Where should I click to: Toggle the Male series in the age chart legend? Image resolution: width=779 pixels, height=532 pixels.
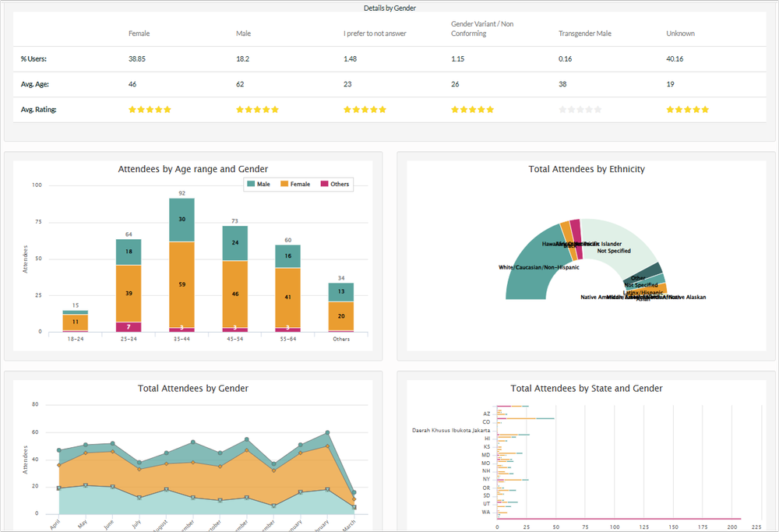click(x=259, y=184)
